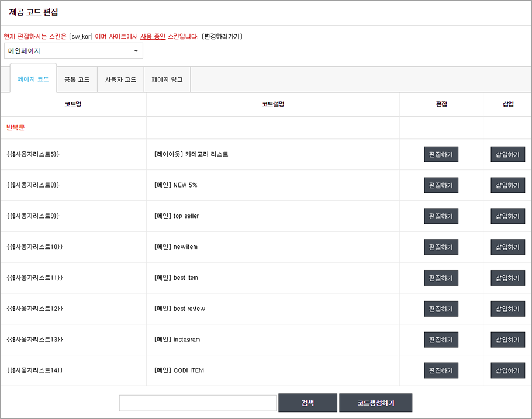532x419 pixels.
Task: Click the 사용 중인 underlined link
Action: tap(153, 36)
